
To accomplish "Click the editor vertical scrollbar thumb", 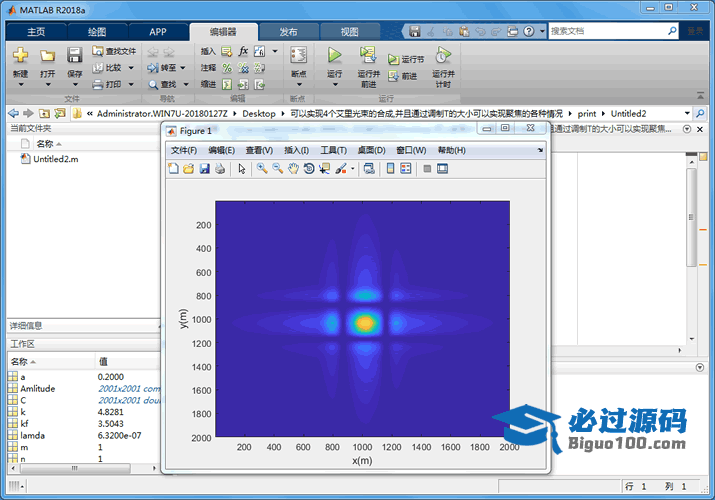I will pos(691,217).
